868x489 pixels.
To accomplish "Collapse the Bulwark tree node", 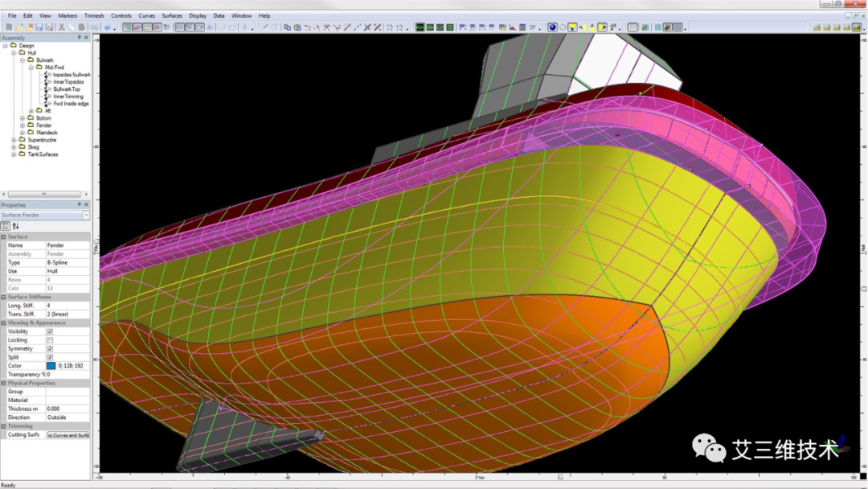I will (23, 60).
